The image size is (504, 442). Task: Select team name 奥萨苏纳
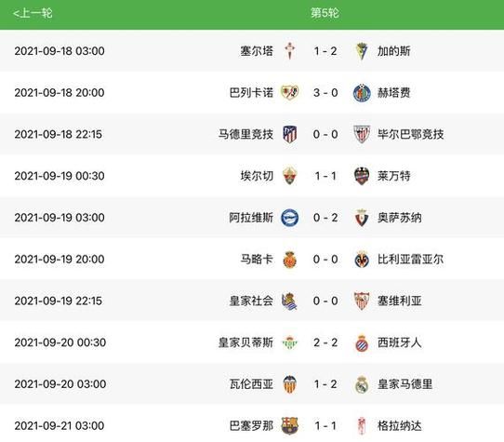400,218
